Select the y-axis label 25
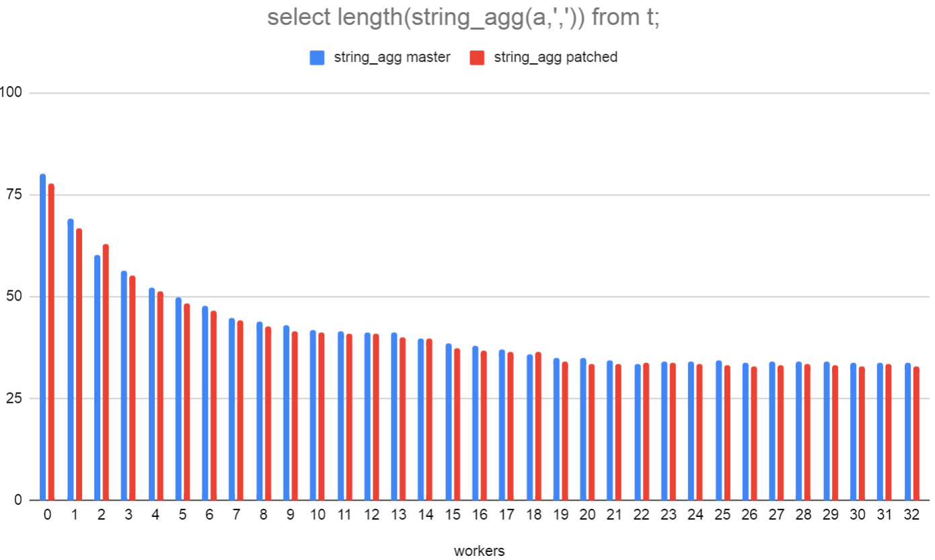The image size is (935, 560). click(13, 399)
